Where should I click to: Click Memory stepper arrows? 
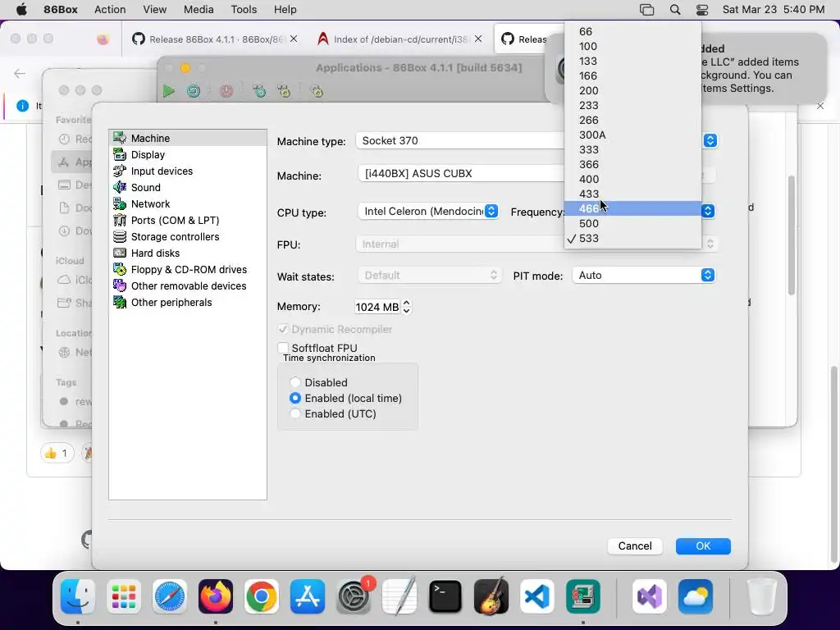[407, 307]
